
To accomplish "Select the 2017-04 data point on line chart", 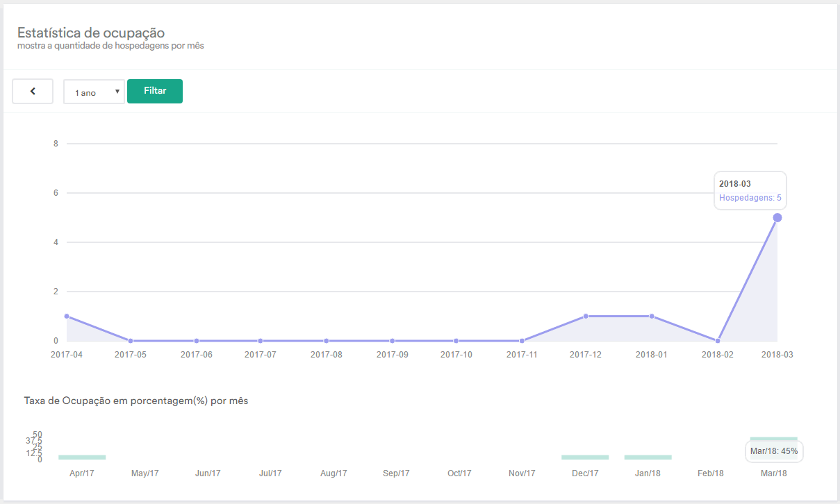I will [67, 316].
